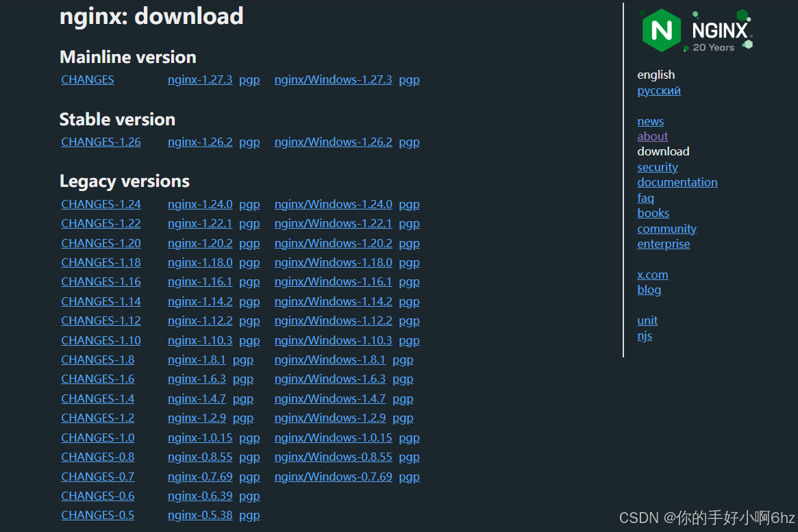Open the about page
798x532 pixels.
653,136
